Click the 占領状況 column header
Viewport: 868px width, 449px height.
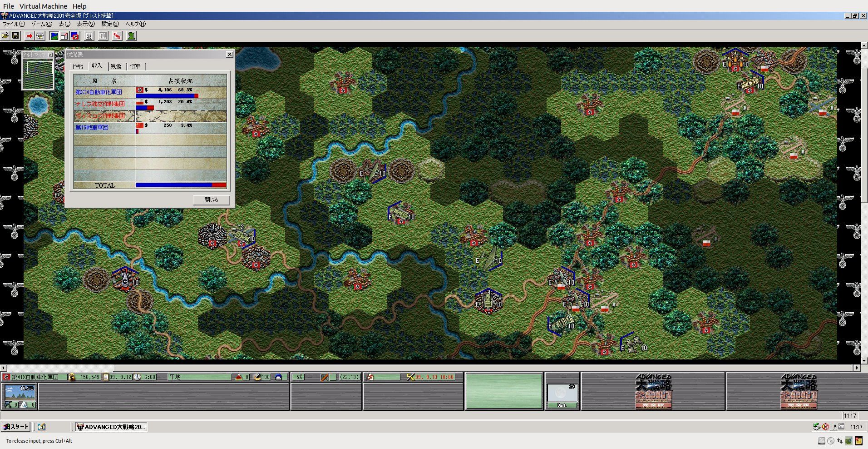click(181, 81)
